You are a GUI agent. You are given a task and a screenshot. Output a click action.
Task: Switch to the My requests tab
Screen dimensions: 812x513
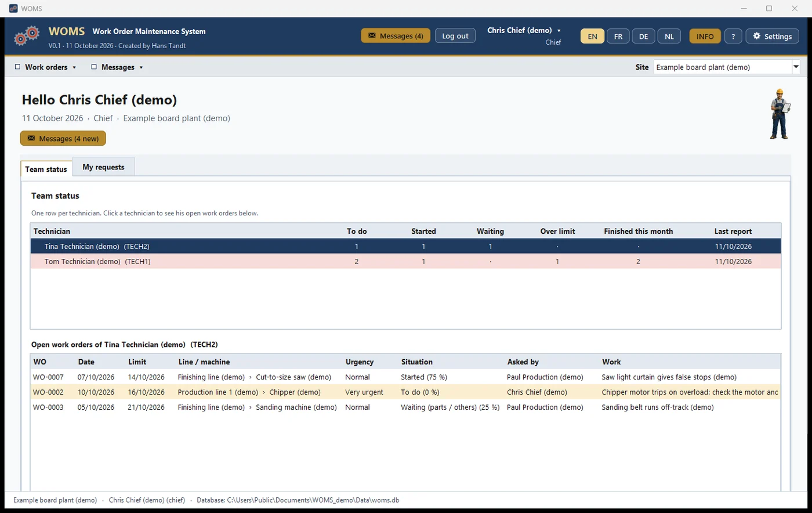point(103,167)
